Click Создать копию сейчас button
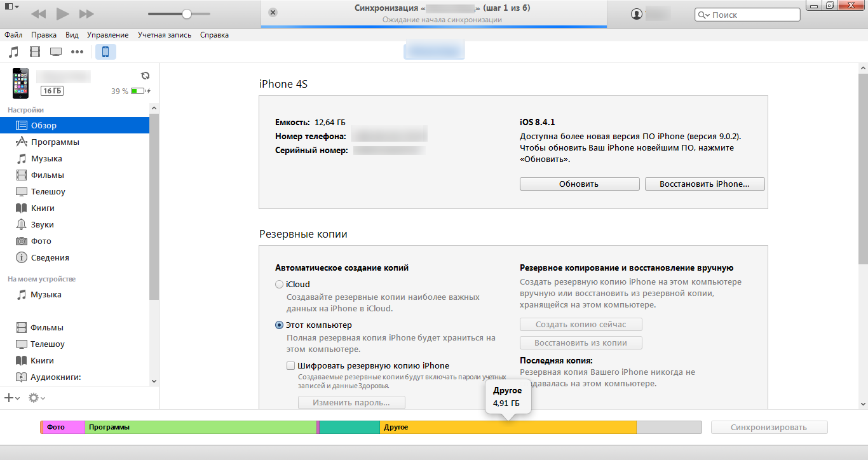The height and width of the screenshot is (460, 868). click(x=581, y=324)
